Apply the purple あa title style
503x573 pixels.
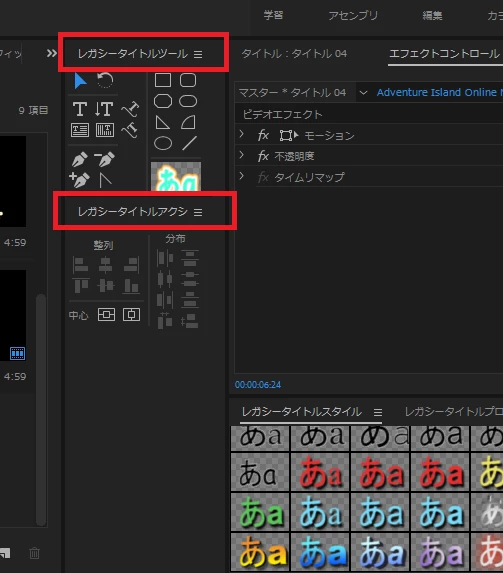pyautogui.click(x=440, y=552)
